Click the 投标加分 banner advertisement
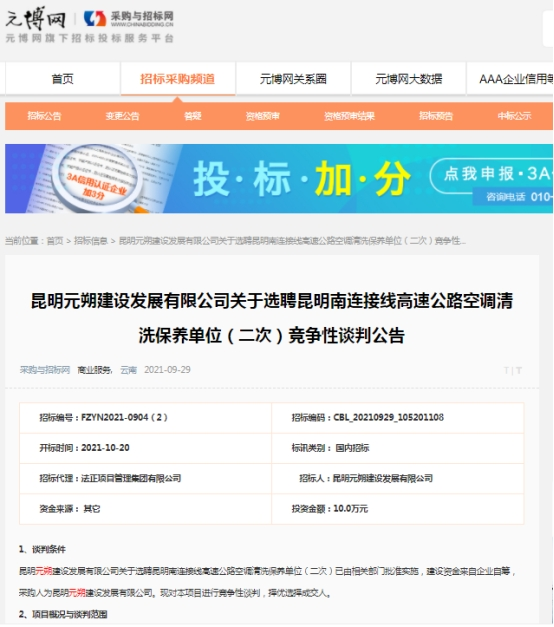 279,178
